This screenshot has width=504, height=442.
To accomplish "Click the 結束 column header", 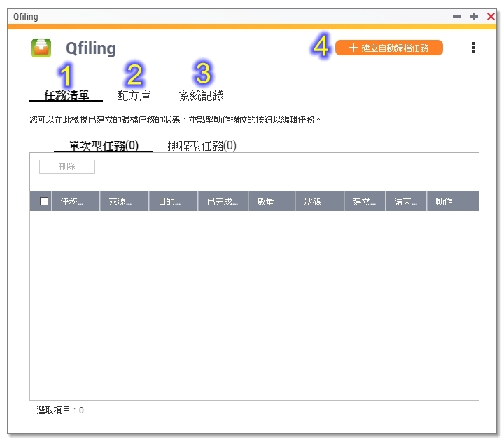I will point(406,201).
